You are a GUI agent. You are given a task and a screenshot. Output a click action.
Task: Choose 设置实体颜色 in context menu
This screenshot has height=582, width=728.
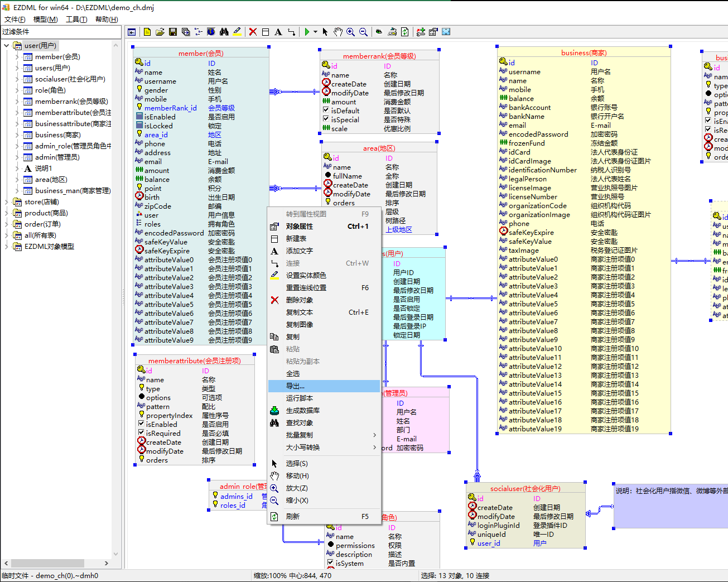click(x=324, y=275)
